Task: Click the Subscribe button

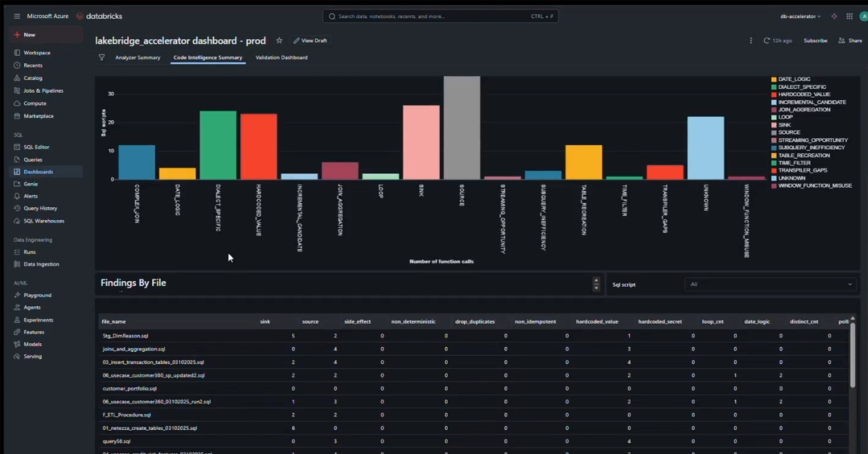Action: coord(815,41)
